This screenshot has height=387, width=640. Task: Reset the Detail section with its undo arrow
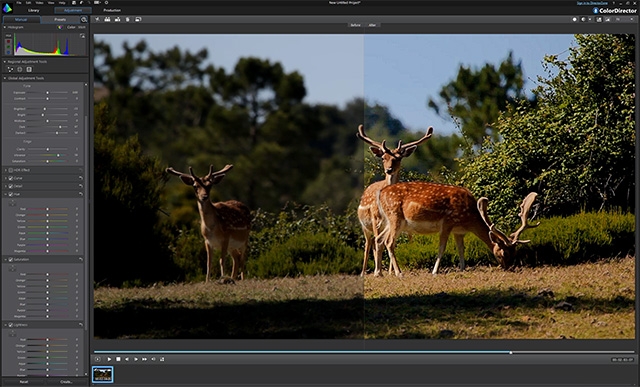click(81, 186)
